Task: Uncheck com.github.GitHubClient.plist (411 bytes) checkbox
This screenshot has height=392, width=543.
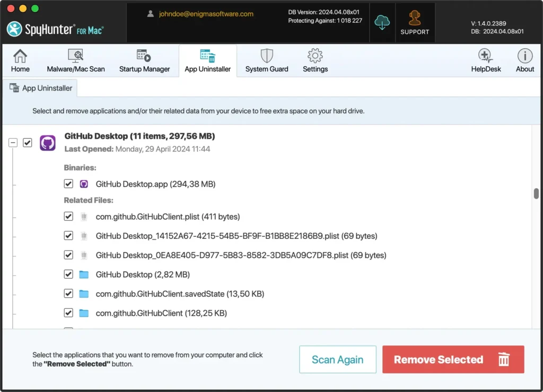Action: (68, 217)
